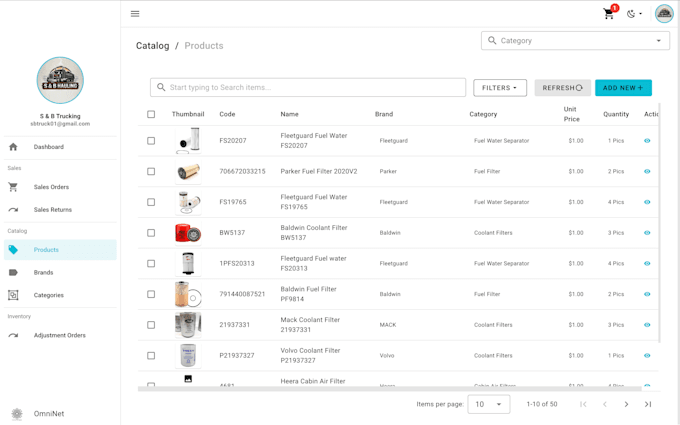Click the ADD NEW + button
The width and height of the screenshot is (680, 425).
tap(623, 88)
